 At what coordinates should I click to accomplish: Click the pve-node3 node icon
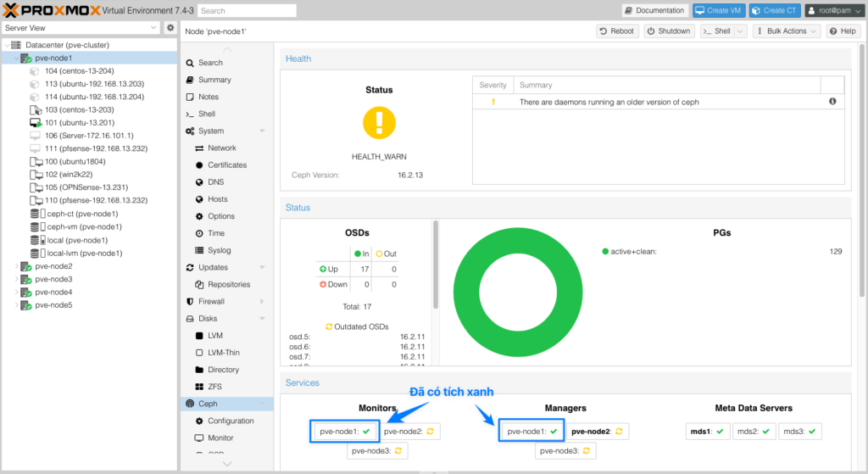point(26,279)
